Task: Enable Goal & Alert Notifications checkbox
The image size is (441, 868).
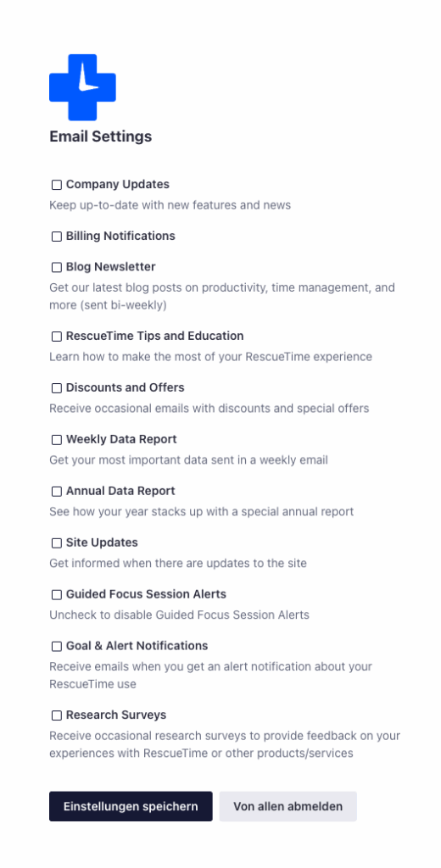Action: pos(57,647)
